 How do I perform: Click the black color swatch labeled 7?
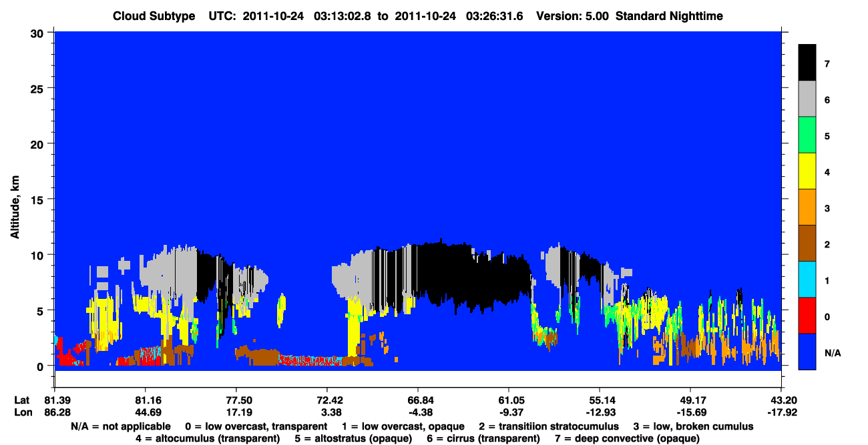807,62
